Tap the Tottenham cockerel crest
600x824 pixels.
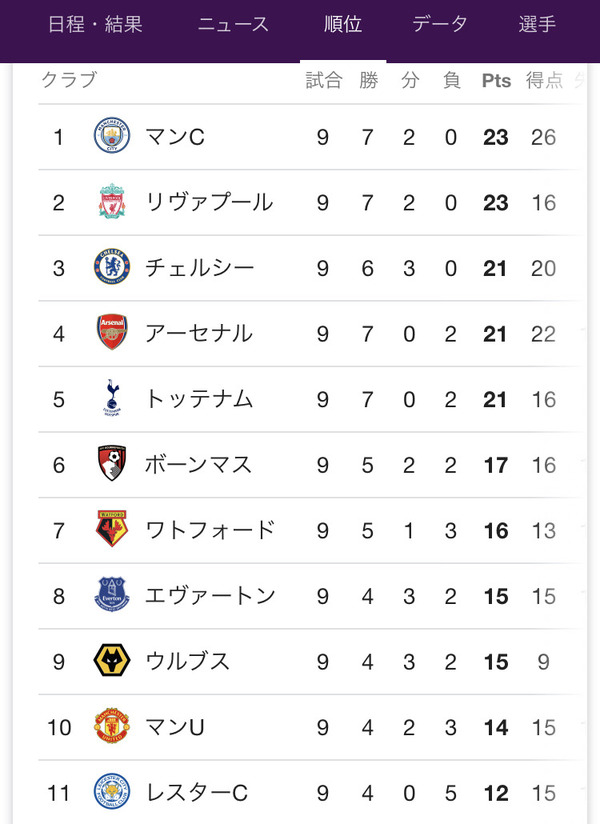pos(112,398)
